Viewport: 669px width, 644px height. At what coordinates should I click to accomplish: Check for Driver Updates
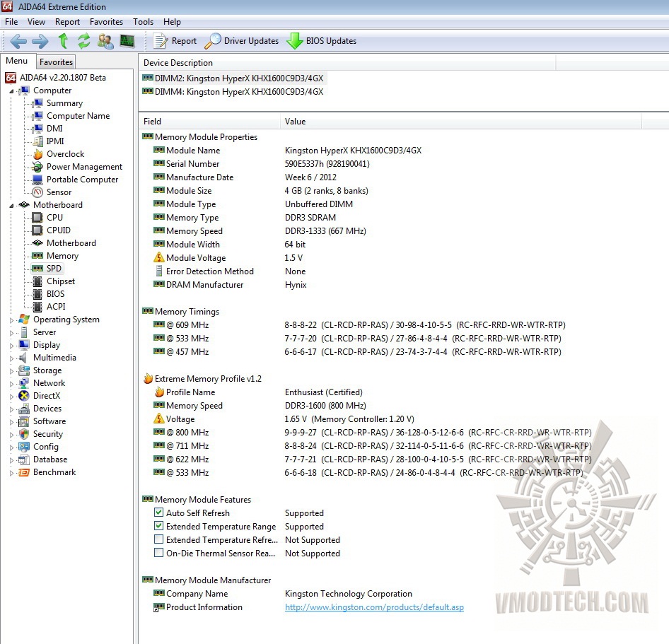241,41
